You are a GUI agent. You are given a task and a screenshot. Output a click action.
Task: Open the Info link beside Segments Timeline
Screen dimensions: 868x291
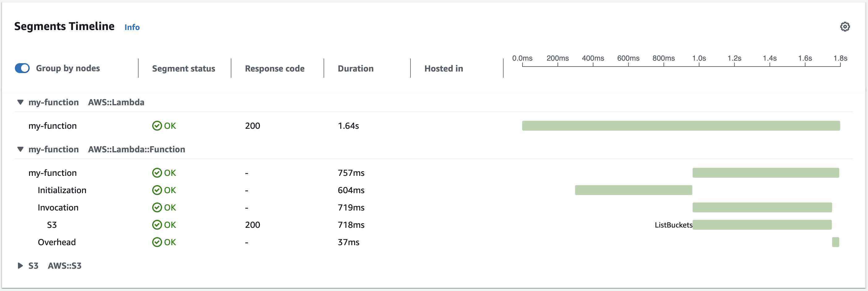[x=132, y=27]
